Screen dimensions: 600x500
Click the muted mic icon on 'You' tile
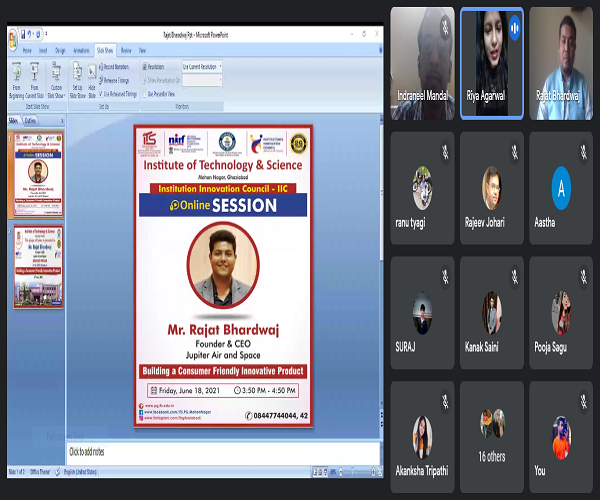tap(584, 401)
